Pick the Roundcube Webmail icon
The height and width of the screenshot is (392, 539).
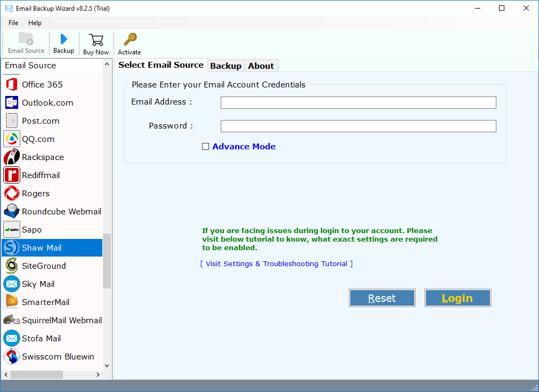[12, 212]
